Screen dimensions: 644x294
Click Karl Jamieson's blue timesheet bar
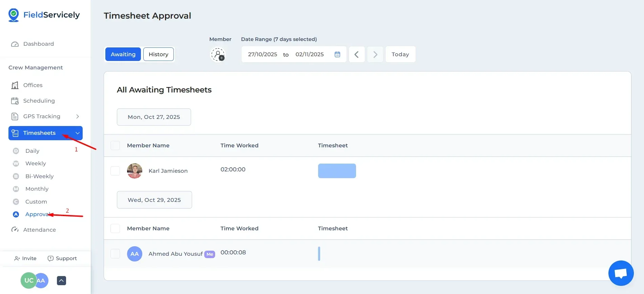pos(337,171)
